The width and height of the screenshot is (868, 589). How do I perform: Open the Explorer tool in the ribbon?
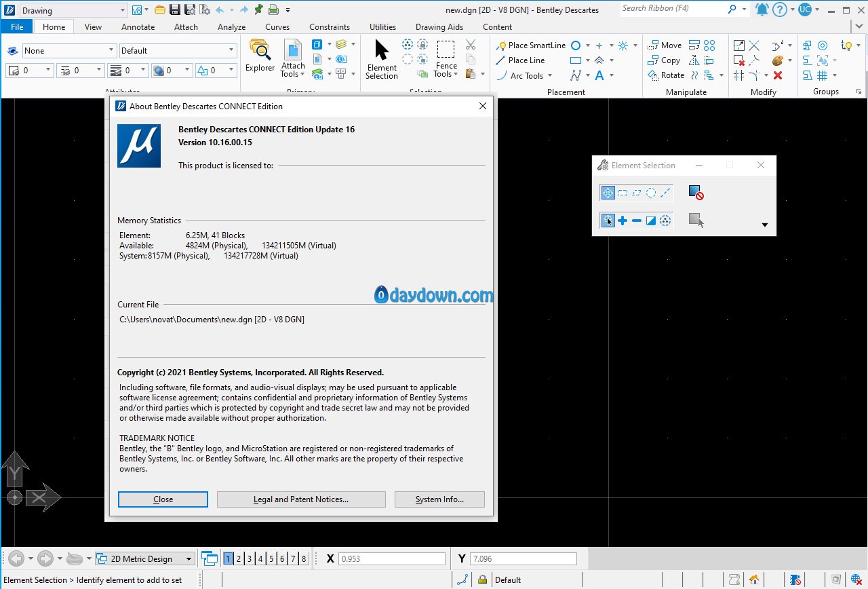point(260,56)
